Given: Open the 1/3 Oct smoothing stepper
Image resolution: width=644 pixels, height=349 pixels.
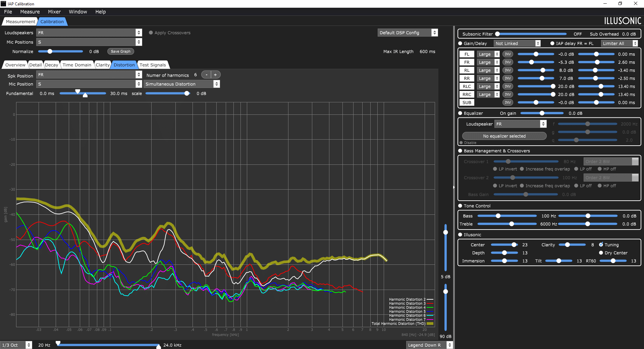Looking at the screenshot, I should pyautogui.click(x=29, y=345).
